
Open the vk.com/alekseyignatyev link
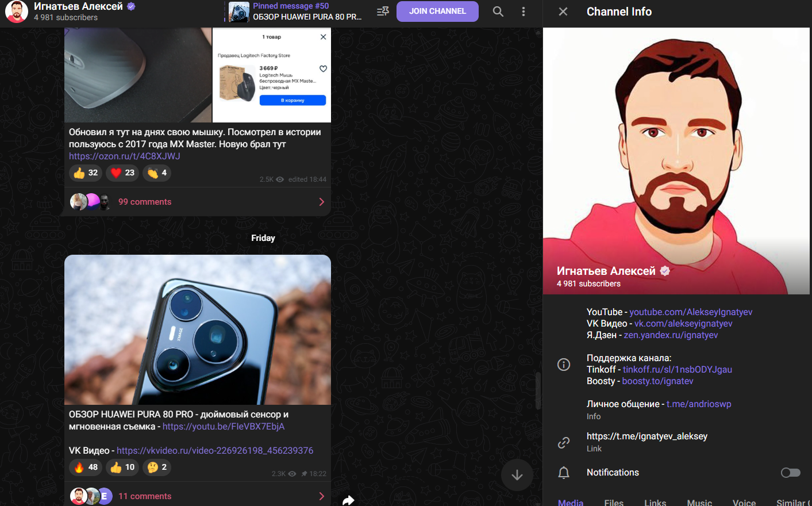pyautogui.click(x=683, y=324)
